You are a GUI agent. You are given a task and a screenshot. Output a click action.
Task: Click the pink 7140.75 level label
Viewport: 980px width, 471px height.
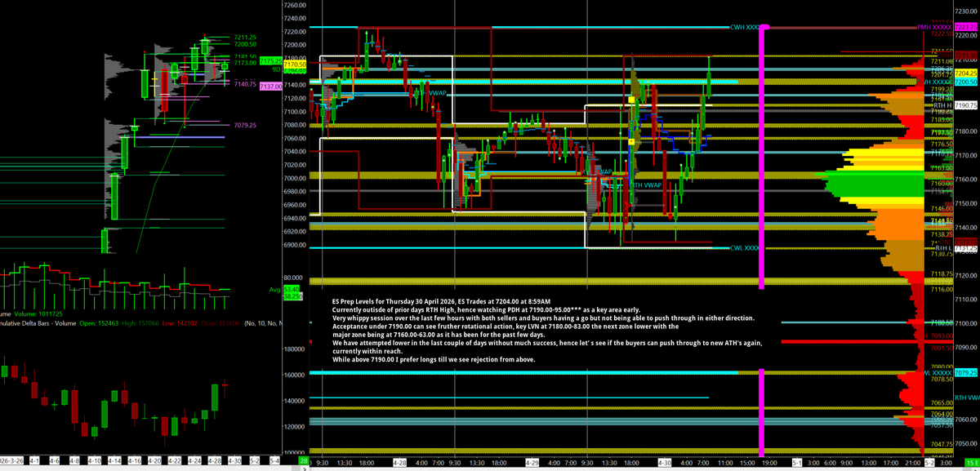pyautogui.click(x=246, y=84)
